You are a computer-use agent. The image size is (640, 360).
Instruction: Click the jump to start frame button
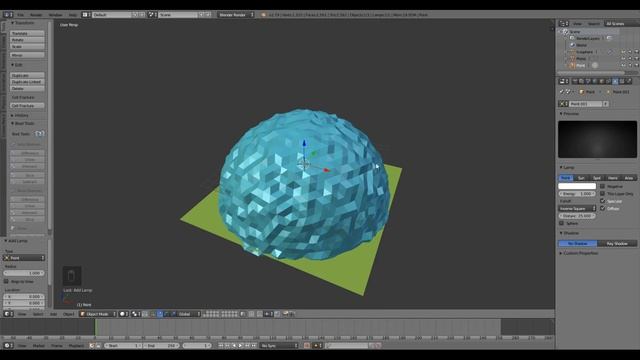[x=221, y=346]
